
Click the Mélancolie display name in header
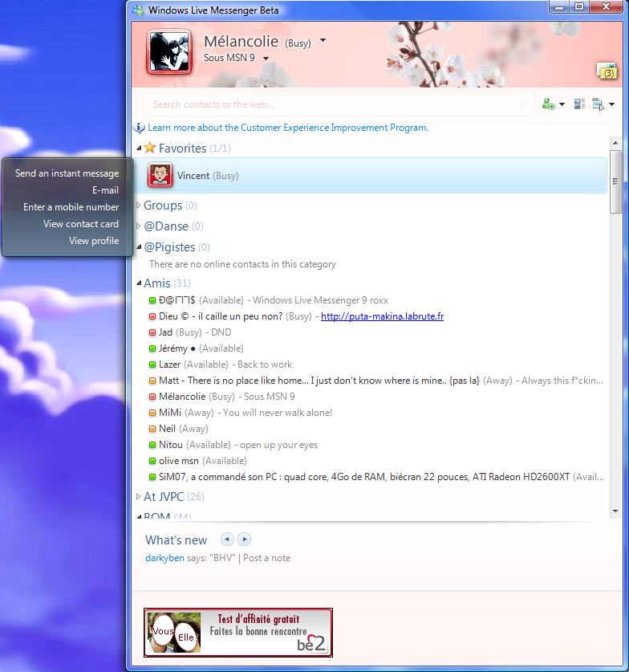click(x=241, y=42)
